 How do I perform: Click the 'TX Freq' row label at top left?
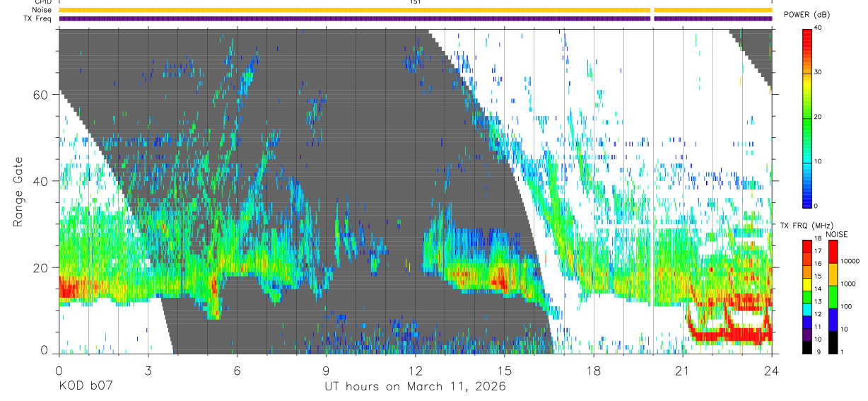38,18
